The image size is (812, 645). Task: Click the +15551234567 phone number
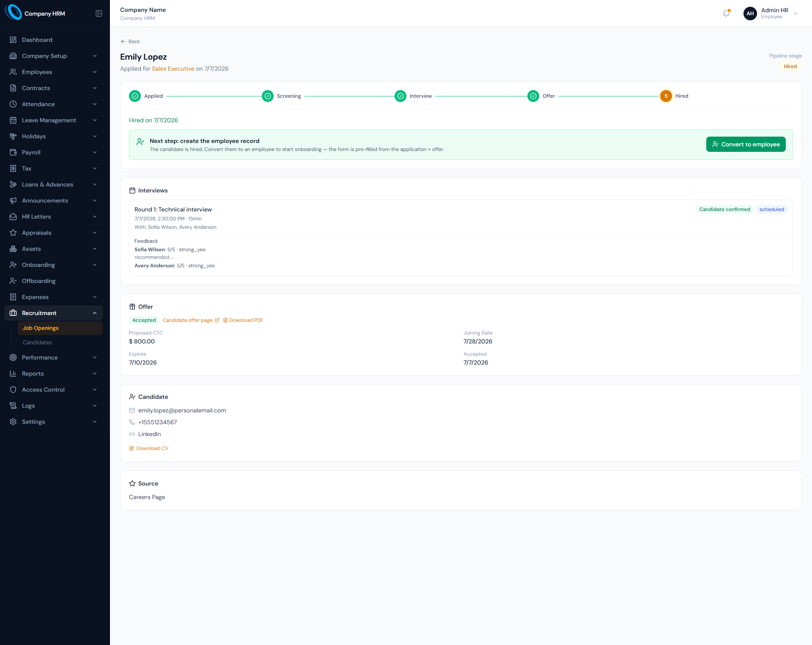pos(157,422)
